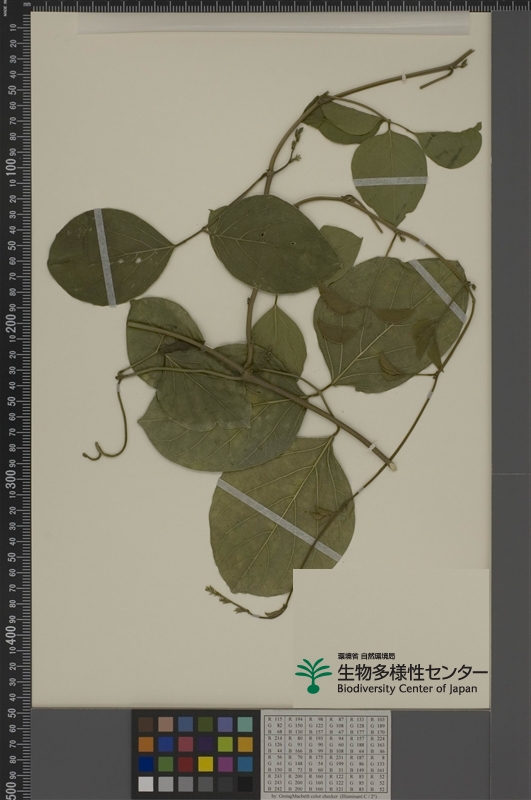Click the orange patch in color checker

point(146,744)
